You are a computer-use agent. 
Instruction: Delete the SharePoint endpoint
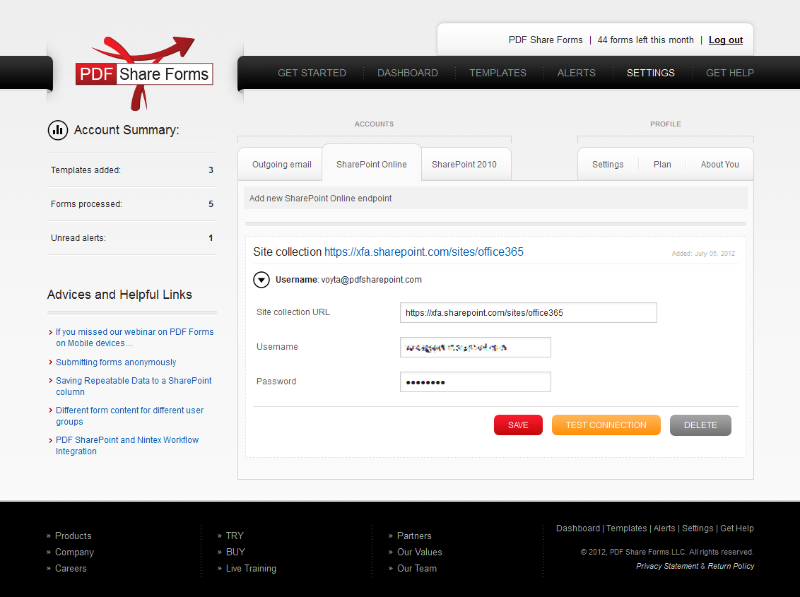click(x=701, y=425)
